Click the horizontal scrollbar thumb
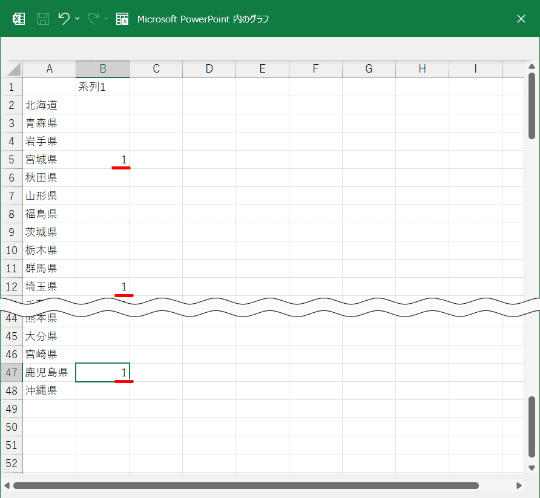This screenshot has height=498, width=540. pyautogui.click(x=246, y=486)
